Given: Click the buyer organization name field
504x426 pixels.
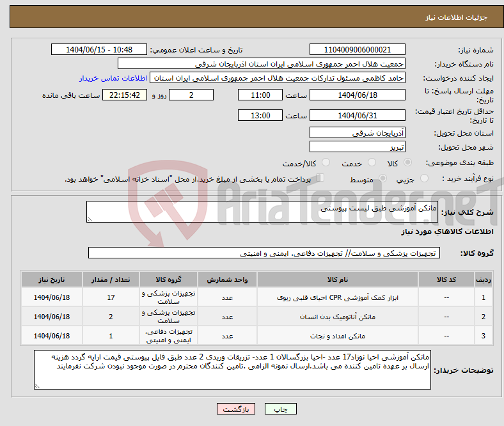Looking at the screenshot, I should (x=262, y=64).
